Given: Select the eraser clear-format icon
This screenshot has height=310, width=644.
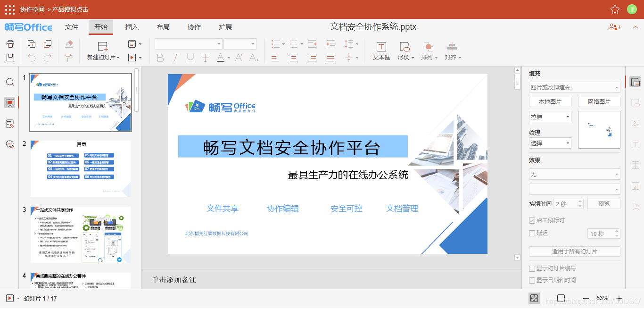Looking at the screenshot, I should tap(69, 44).
